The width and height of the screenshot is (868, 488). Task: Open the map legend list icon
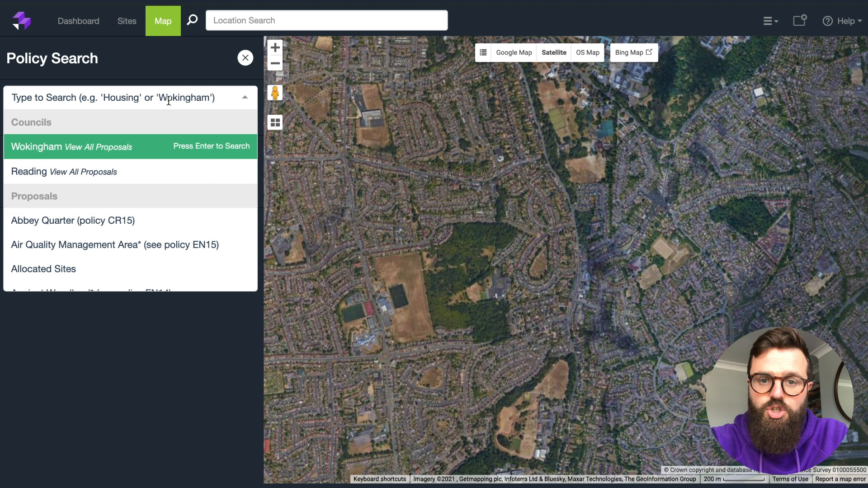[483, 52]
